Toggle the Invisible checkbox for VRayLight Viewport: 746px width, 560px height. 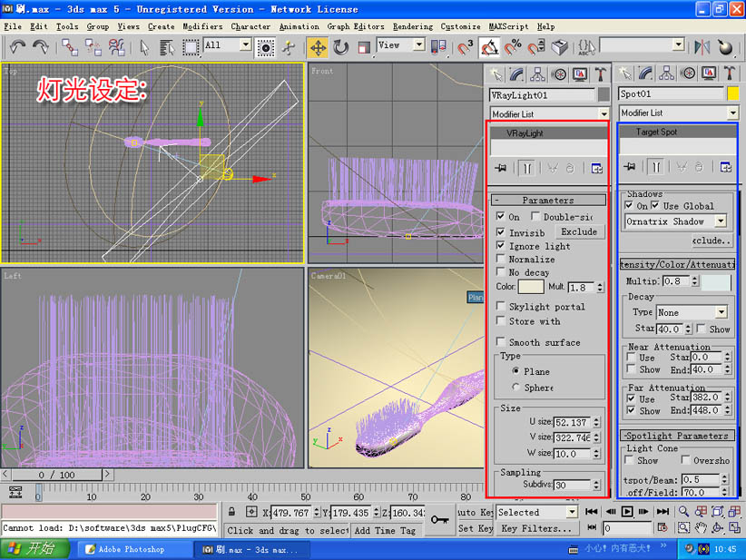(x=501, y=232)
